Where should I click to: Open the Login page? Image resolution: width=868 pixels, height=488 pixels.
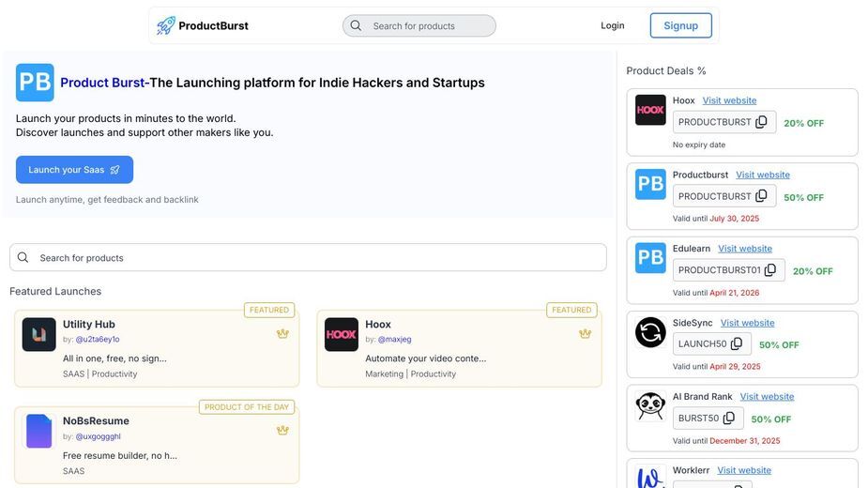click(612, 25)
